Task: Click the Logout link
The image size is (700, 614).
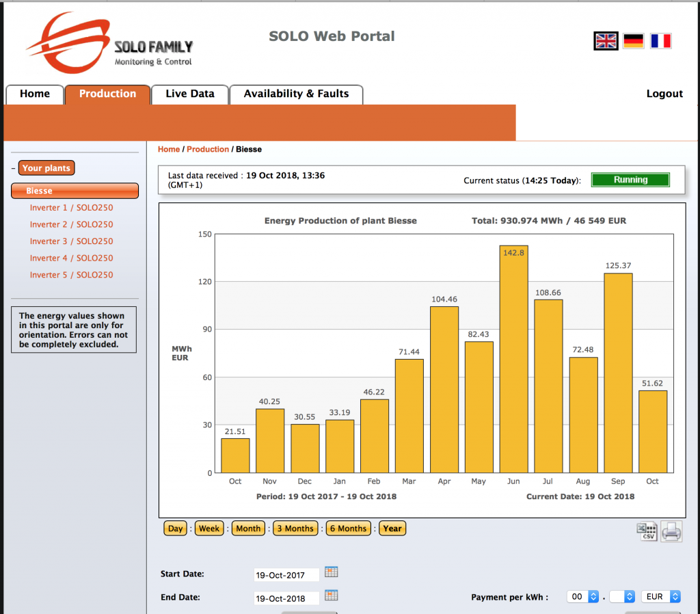Action: [664, 94]
